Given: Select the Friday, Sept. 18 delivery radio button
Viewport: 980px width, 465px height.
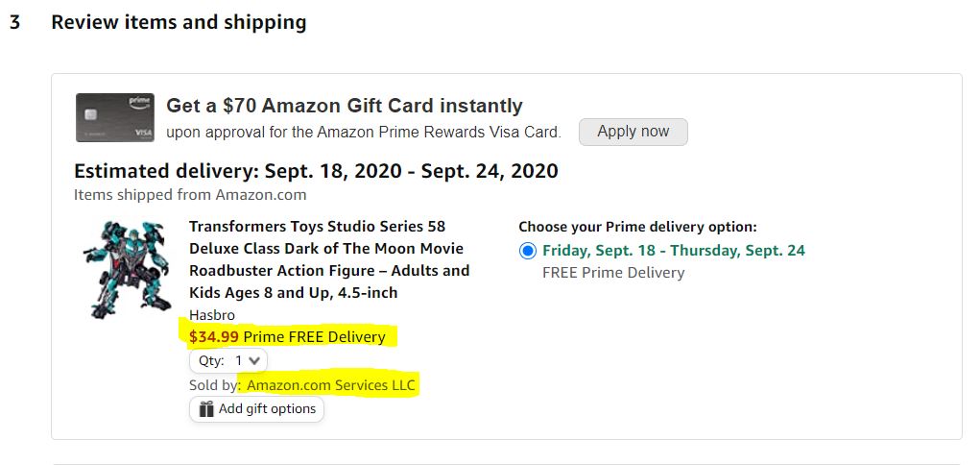Looking at the screenshot, I should click(527, 251).
